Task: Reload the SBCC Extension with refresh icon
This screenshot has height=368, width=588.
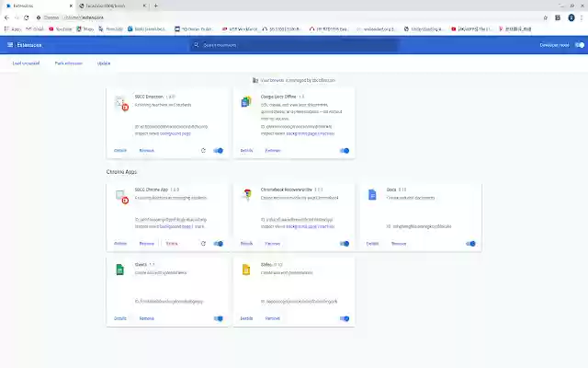Action: pos(203,151)
